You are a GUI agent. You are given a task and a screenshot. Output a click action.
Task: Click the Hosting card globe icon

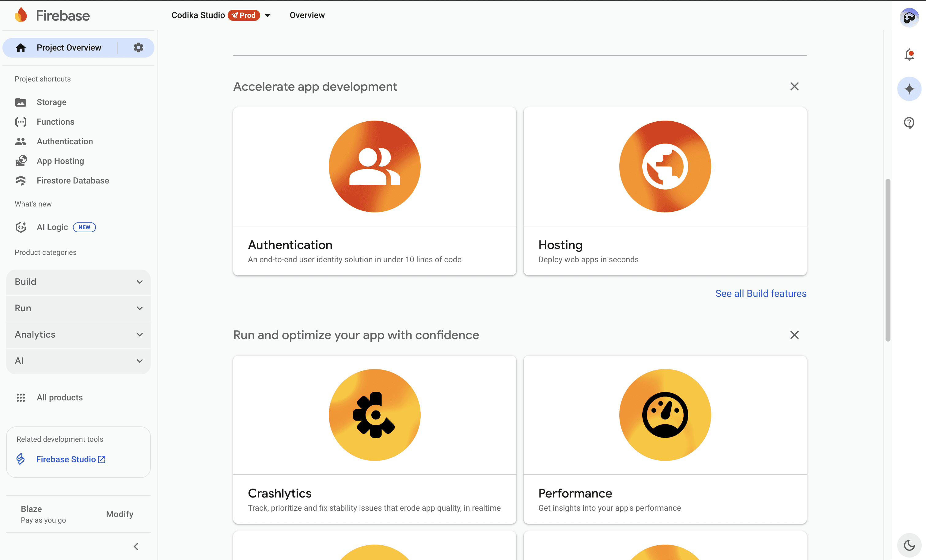tap(665, 166)
